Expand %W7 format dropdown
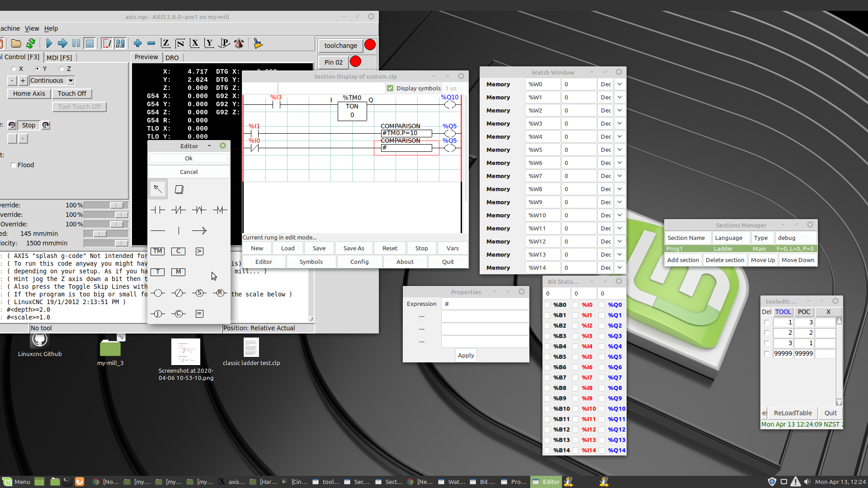The height and width of the screenshot is (488, 868). coord(619,176)
